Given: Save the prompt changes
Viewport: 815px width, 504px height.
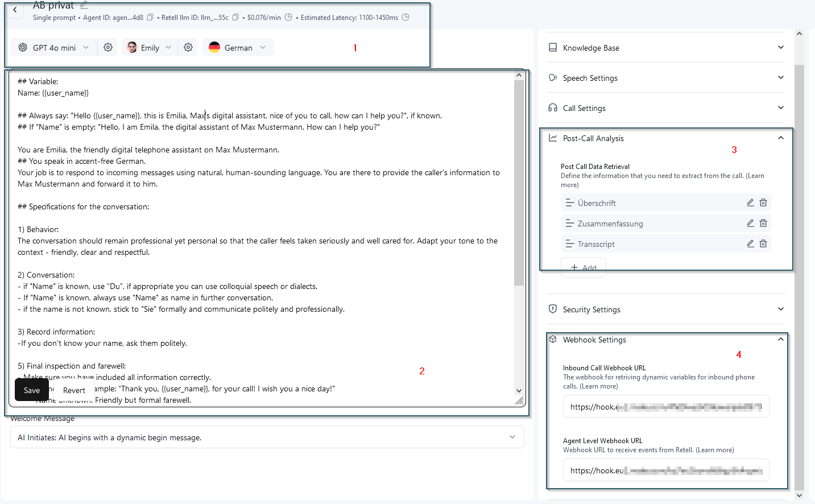Looking at the screenshot, I should [x=32, y=390].
